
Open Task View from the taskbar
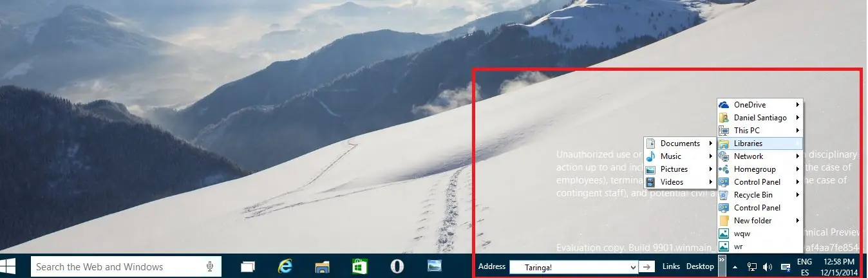pos(248,266)
